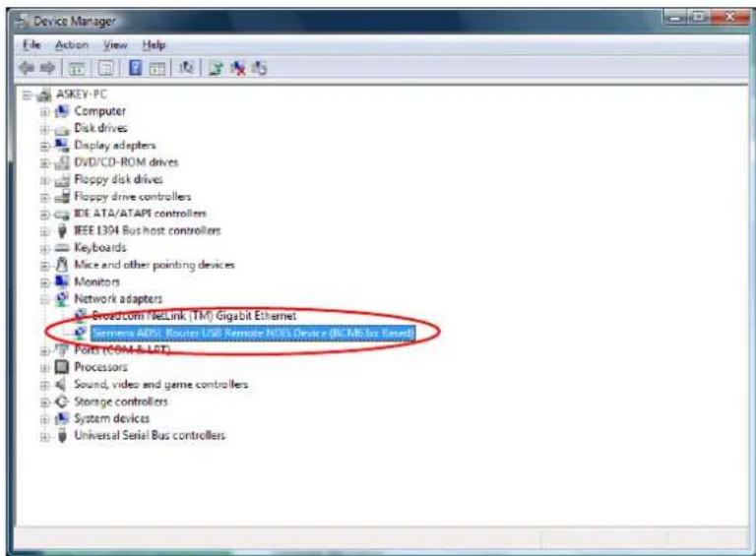Image resolution: width=756 pixels, height=556 pixels.
Task: Select the Siemens ADSL Router USB Remote NDIS Device
Action: (x=253, y=333)
